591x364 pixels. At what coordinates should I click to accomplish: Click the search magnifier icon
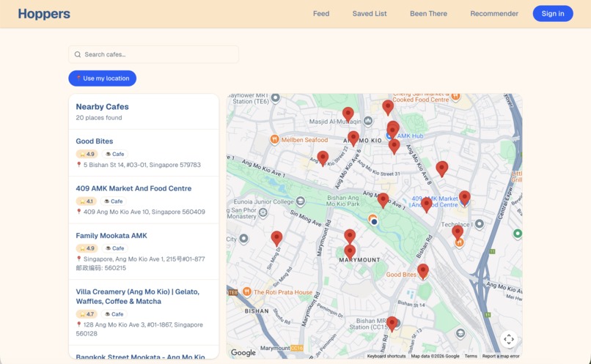(78, 54)
